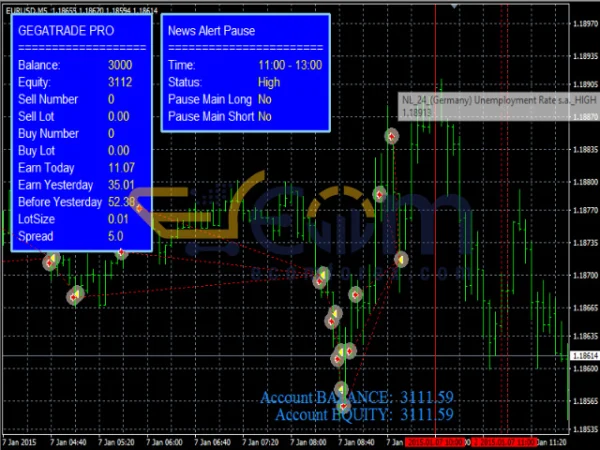Screen dimensions: 600x450
Task: Click the topmost trade arrow marker on chart
Action: coord(392,136)
